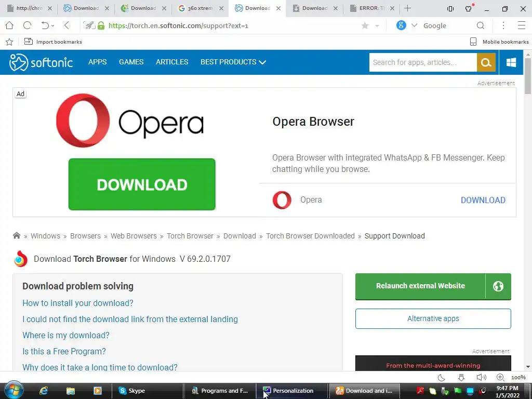Click the page vertical scrollbar thumb
The height and width of the screenshot is (399, 532).
[x=528, y=76]
